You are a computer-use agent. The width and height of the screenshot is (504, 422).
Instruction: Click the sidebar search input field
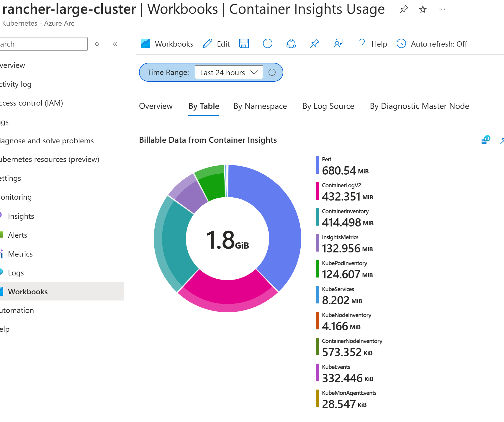click(43, 44)
